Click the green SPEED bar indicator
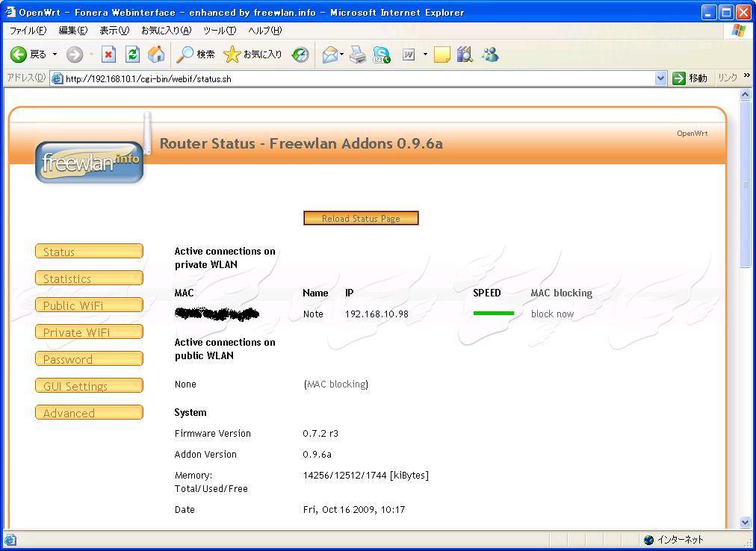 494,314
